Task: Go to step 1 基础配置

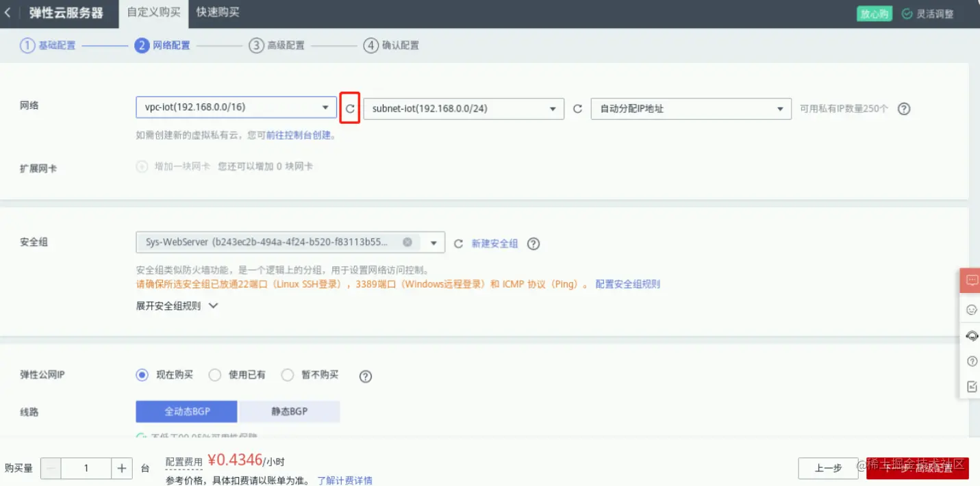Action: tap(47, 46)
